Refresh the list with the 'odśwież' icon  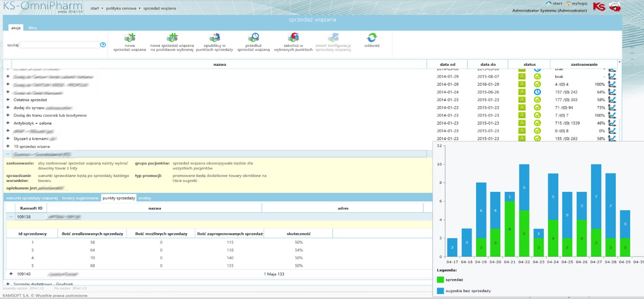click(372, 38)
